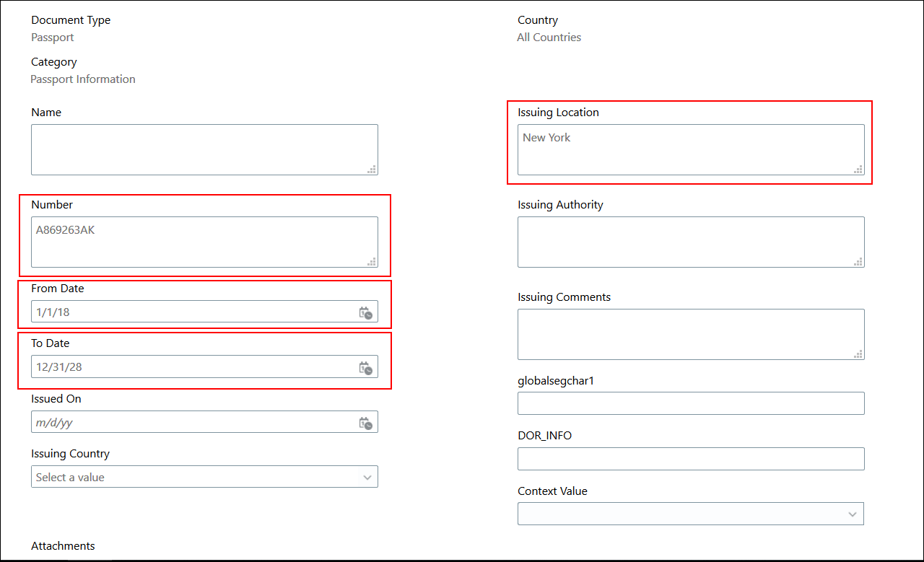
Task: Click the Issuing Authority resize handle
Action: click(859, 262)
